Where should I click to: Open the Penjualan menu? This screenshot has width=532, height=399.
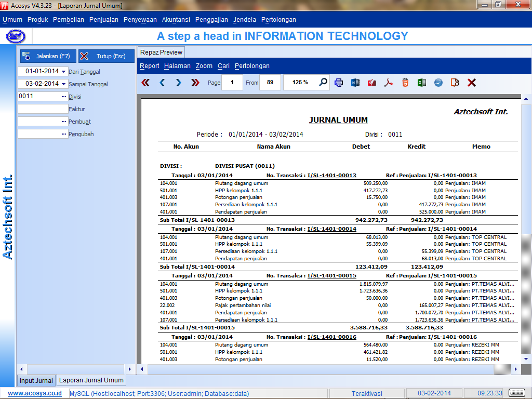[x=103, y=20]
